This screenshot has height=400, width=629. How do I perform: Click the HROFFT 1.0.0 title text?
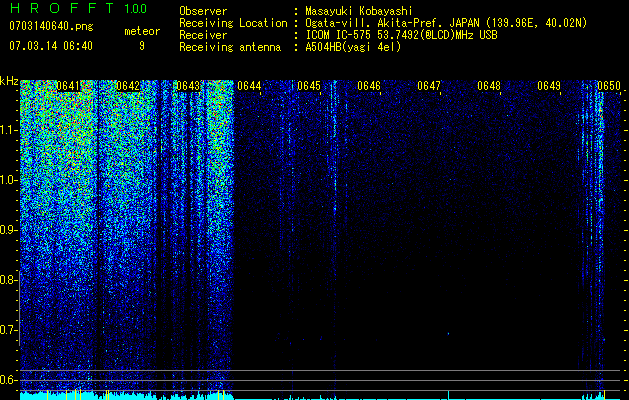pyautogui.click(x=78, y=8)
